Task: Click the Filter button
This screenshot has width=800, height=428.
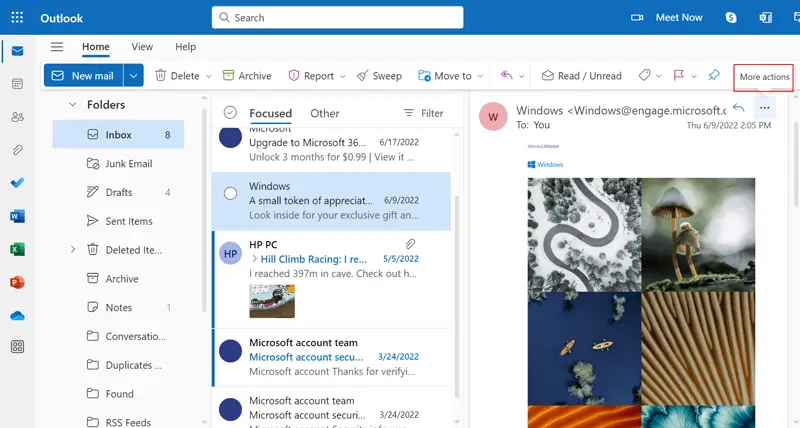Action: (423, 113)
